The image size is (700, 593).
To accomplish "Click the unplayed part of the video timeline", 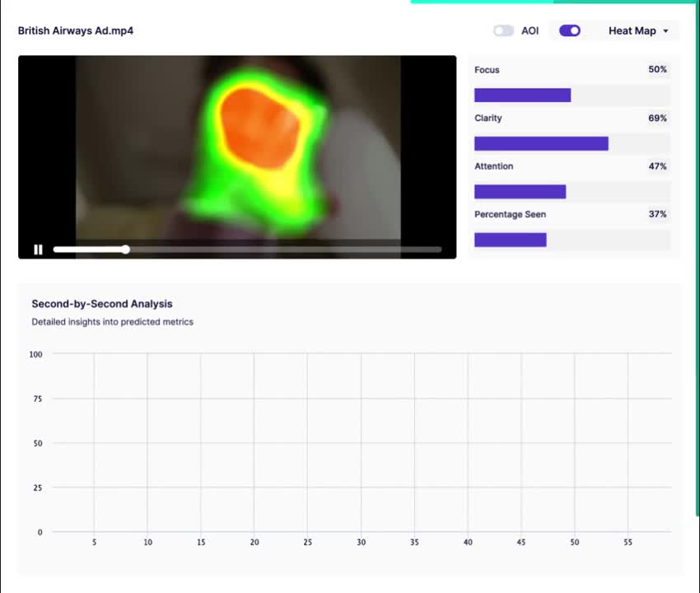I will pos(286,250).
